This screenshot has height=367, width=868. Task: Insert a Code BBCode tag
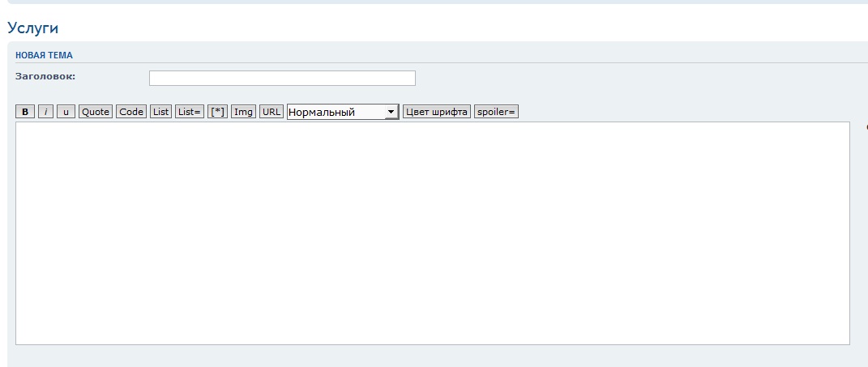coord(131,112)
